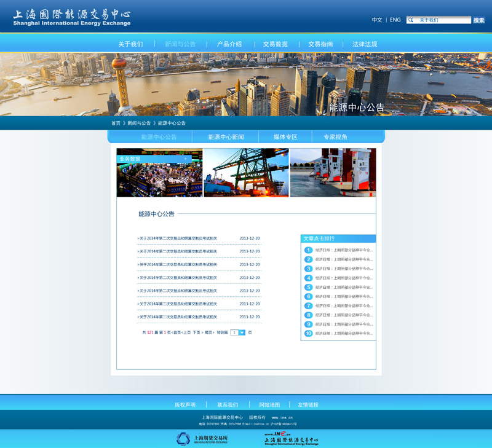Click the 共 121 篇 total count text

coord(150,332)
